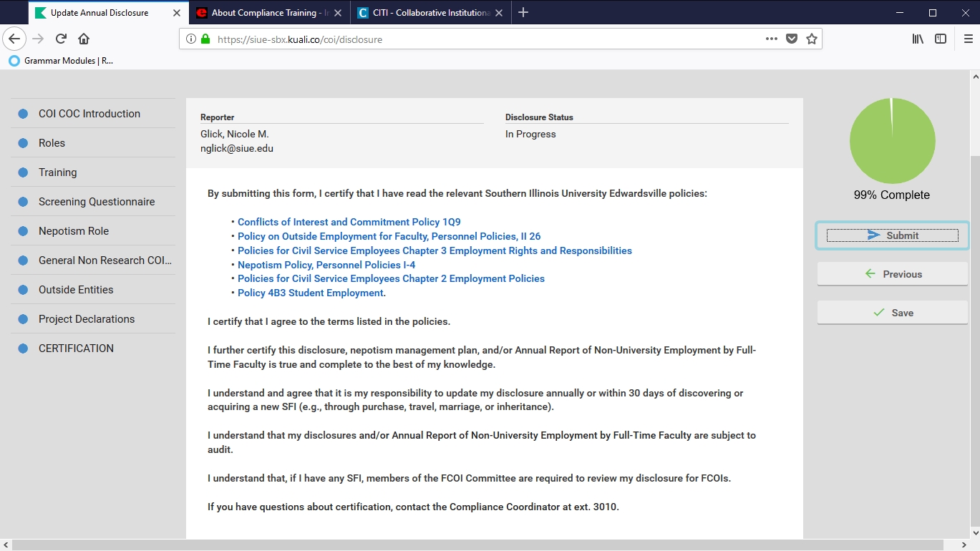Click the URL address bar
The width and height of the screenshot is (980, 551).
pyautogui.click(x=487, y=39)
